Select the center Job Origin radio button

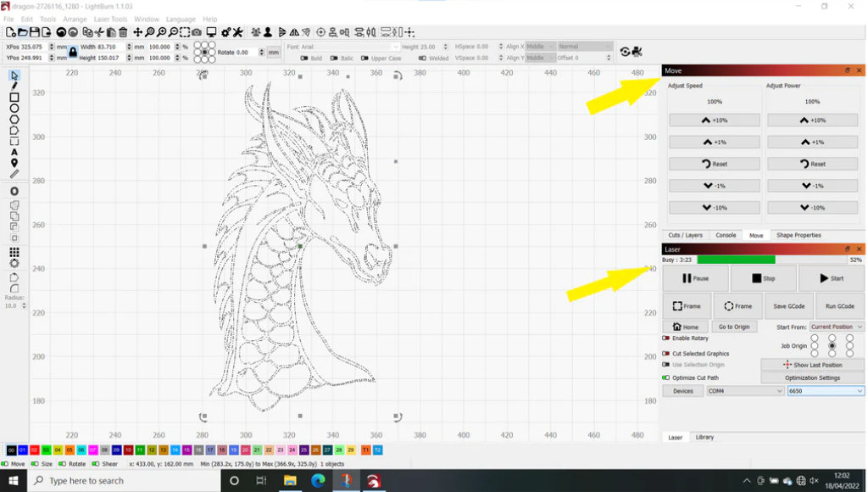coord(832,346)
